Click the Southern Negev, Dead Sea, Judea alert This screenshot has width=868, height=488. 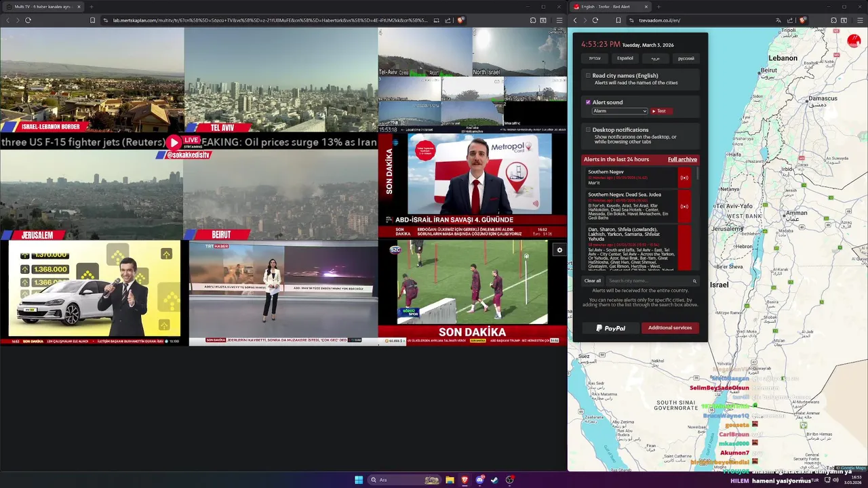(639, 207)
